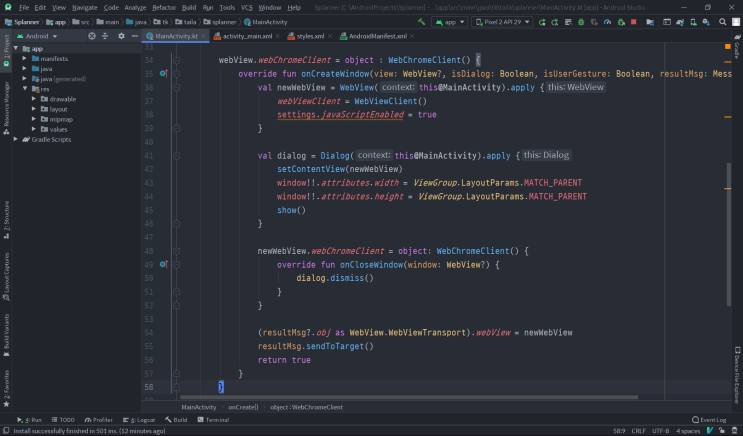Open project panel settings gear icon

(121, 36)
